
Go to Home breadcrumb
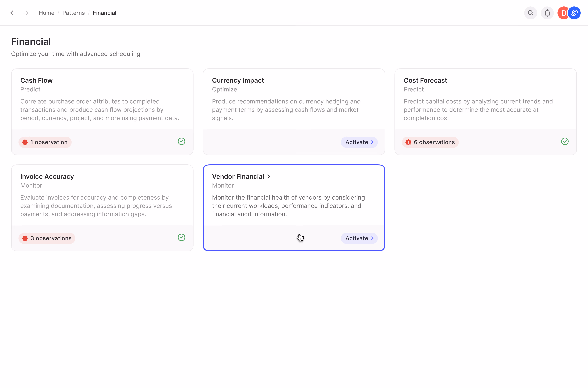coord(47,13)
